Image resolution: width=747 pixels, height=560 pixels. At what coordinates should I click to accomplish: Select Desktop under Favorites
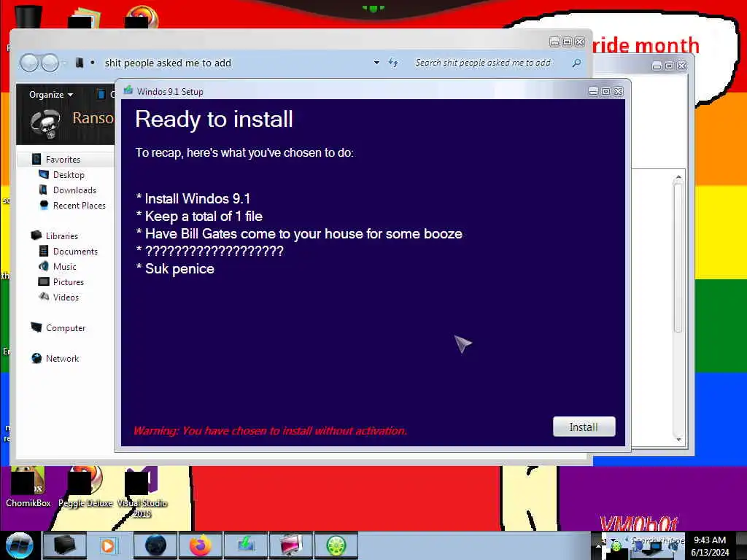coord(69,175)
